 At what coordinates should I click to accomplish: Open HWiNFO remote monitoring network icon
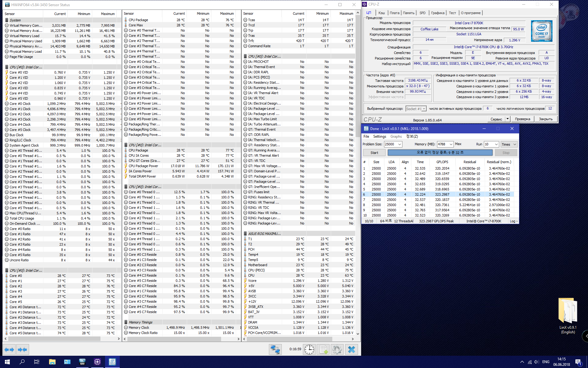tap(275, 350)
